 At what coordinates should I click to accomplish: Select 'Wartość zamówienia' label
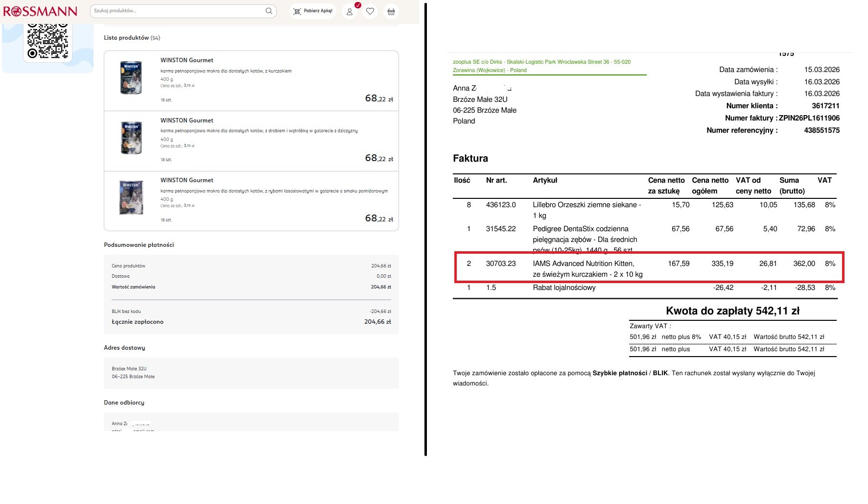[x=133, y=287]
